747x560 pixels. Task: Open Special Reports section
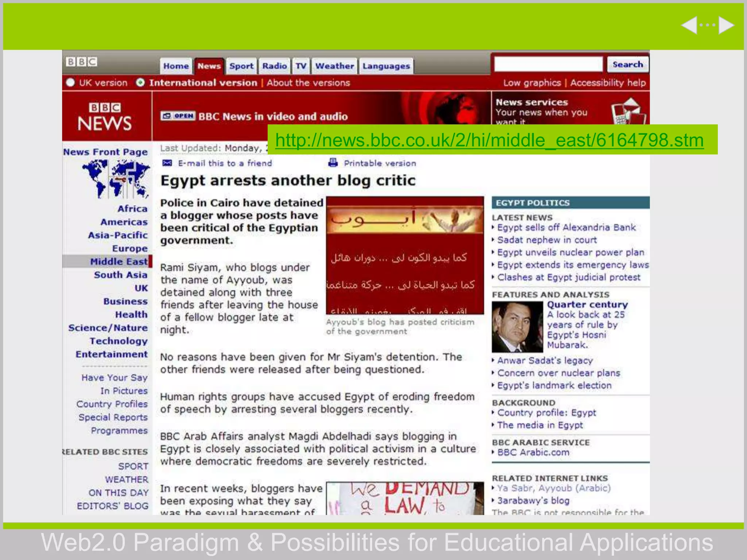tap(113, 417)
